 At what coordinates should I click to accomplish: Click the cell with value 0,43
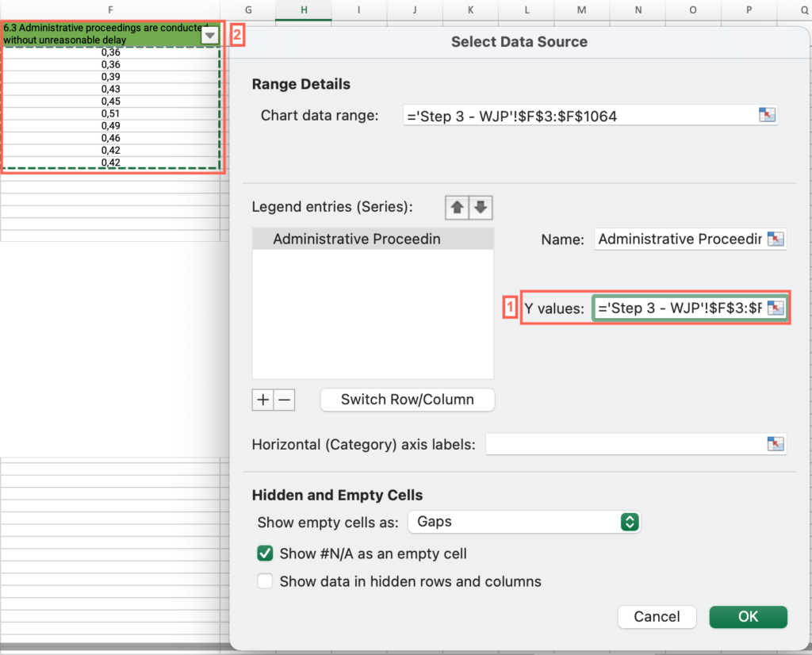coord(111,89)
